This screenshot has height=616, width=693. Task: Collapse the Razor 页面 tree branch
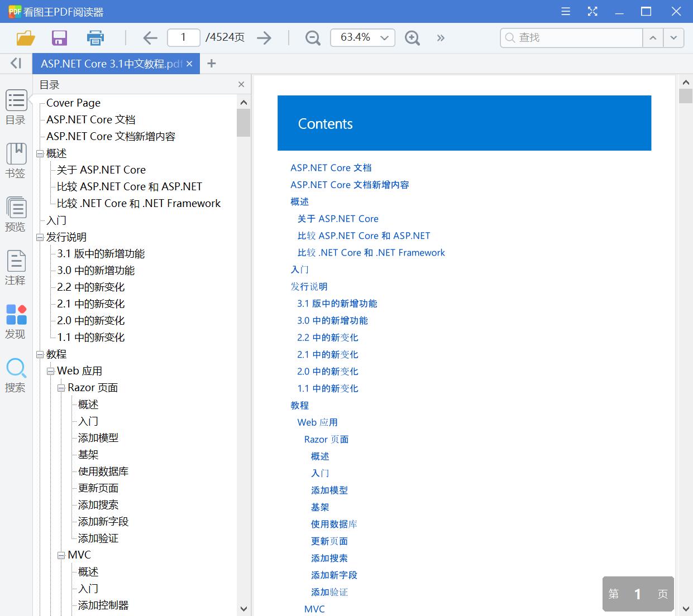click(61, 387)
